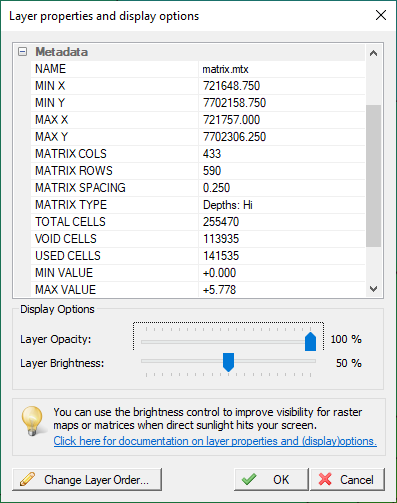Collapse the Metadata section with minus icon
397x503 pixels.
click(x=23, y=52)
